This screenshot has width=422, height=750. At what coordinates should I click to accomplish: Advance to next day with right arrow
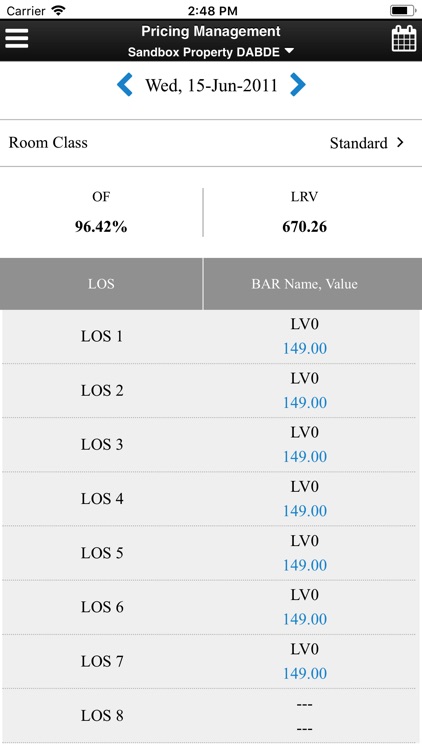298,85
